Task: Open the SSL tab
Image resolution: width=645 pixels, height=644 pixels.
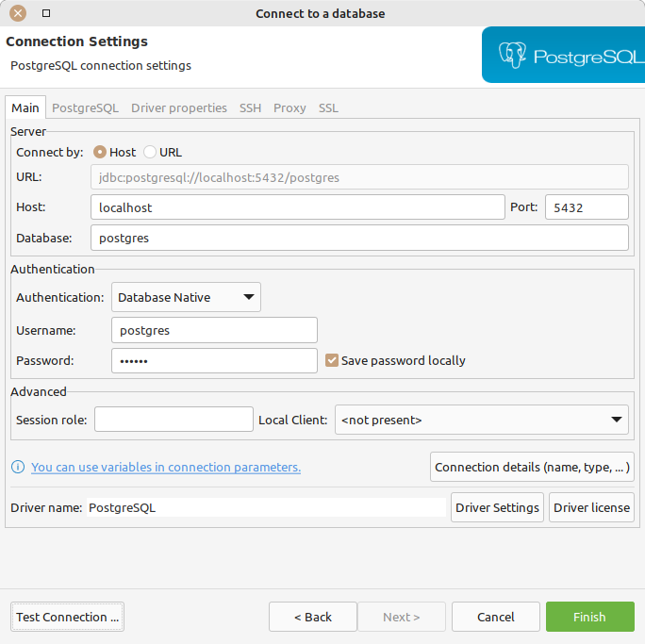Action: pos(328,107)
